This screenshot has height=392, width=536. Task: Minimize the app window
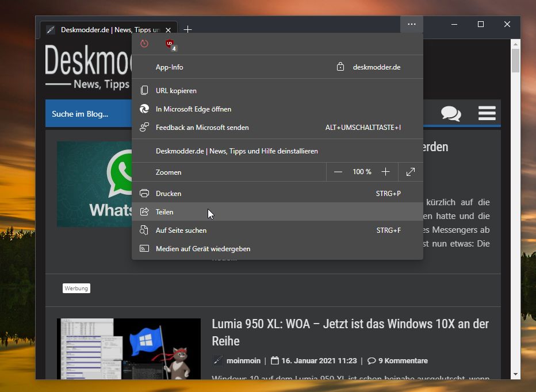click(x=454, y=24)
